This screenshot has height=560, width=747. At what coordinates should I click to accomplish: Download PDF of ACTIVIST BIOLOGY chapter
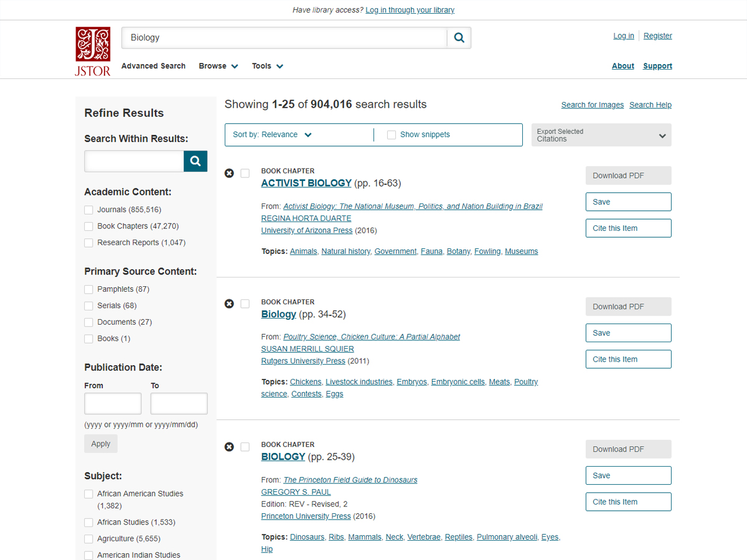coord(628,175)
